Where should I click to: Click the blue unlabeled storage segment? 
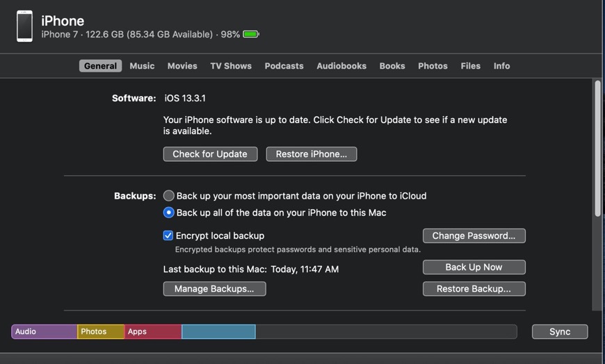coord(218,331)
